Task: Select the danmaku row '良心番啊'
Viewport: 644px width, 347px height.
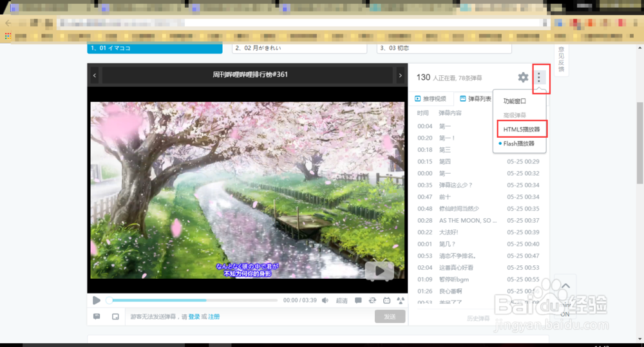Action: (478, 291)
